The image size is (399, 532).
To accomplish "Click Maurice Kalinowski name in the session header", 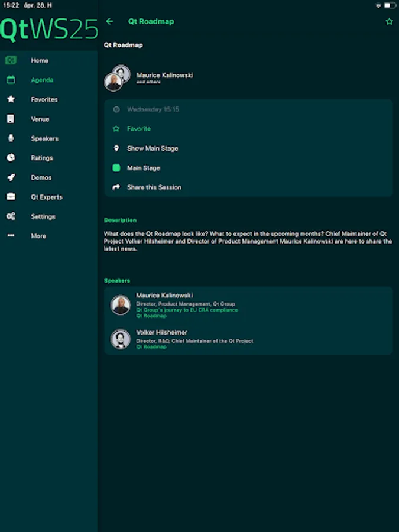I will (x=164, y=75).
